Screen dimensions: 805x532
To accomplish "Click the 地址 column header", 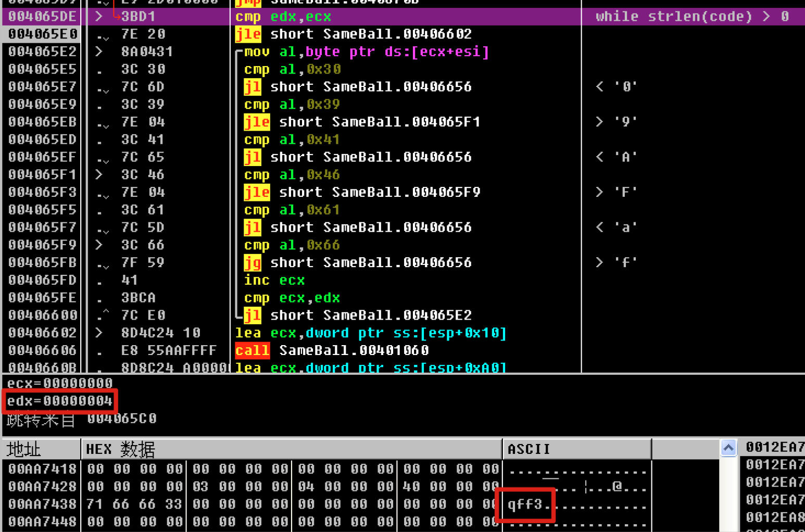I will tap(24, 449).
